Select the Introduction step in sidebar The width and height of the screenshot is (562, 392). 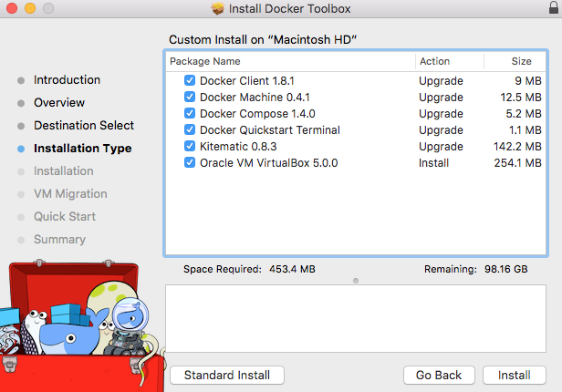[67, 80]
